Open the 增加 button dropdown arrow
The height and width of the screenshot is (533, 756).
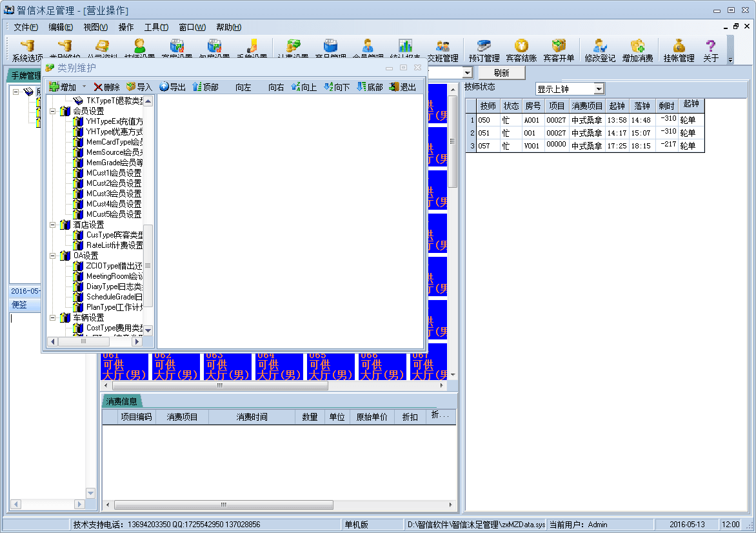tap(84, 87)
